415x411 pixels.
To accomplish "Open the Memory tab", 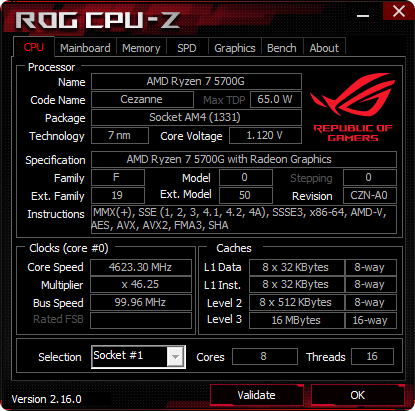I will point(141,48).
